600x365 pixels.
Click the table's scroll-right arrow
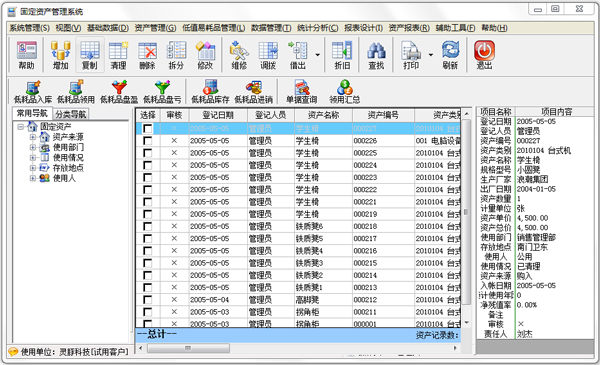[x=455, y=348]
